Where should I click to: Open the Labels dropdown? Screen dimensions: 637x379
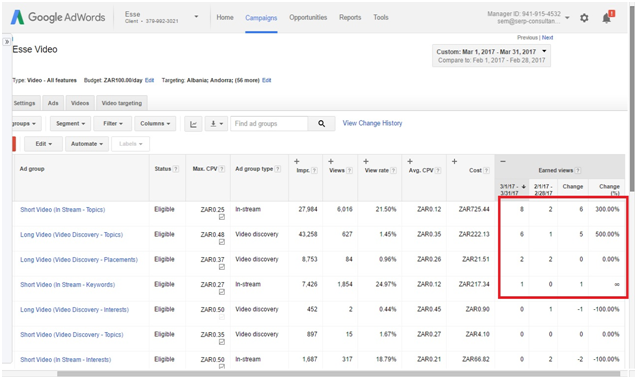130,144
